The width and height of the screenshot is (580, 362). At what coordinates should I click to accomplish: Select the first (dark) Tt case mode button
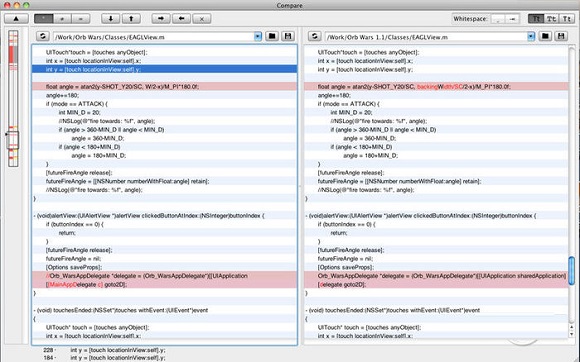pyautogui.click(x=536, y=18)
